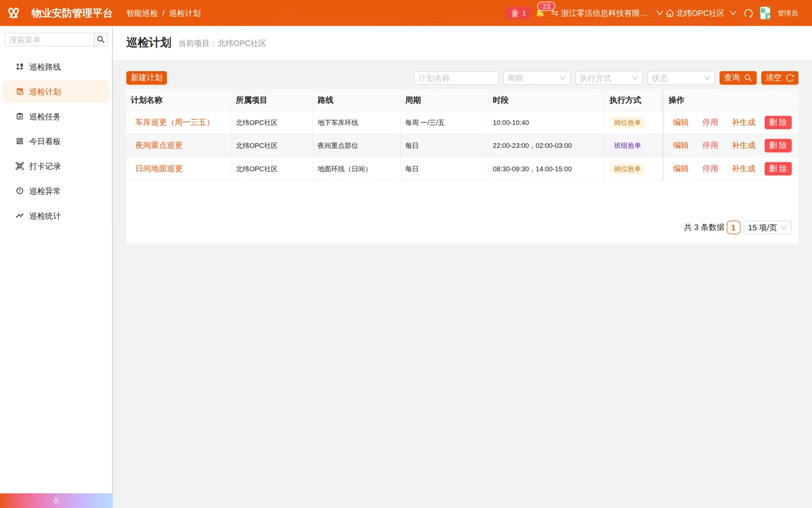Open the 15 项/页 page size dropdown
Viewport: 812px width, 508px height.
767,227
